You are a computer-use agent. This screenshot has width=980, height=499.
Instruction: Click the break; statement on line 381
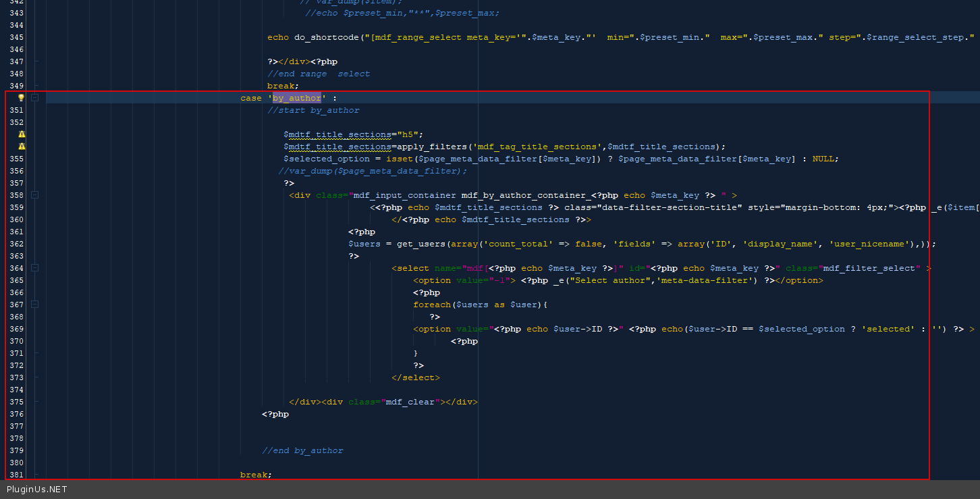tap(256, 475)
